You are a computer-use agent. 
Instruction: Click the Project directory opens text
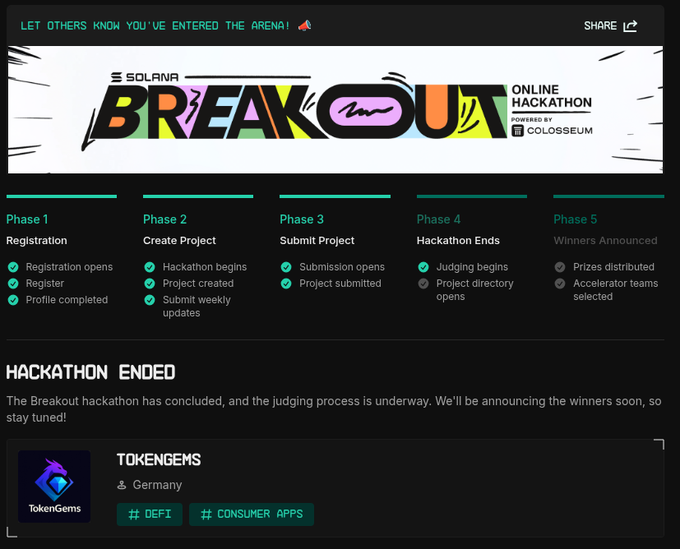click(x=475, y=290)
